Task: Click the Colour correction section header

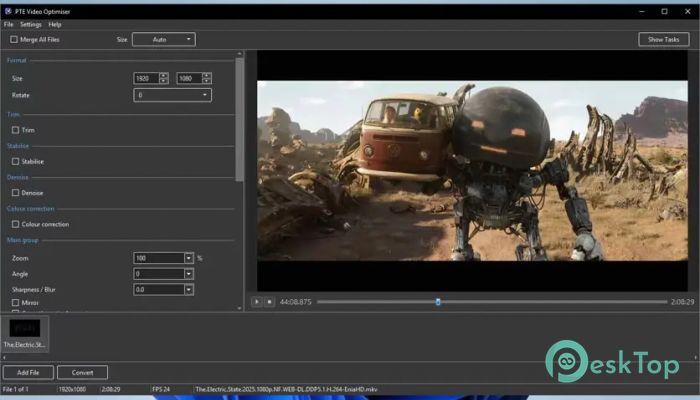Action: (x=30, y=208)
